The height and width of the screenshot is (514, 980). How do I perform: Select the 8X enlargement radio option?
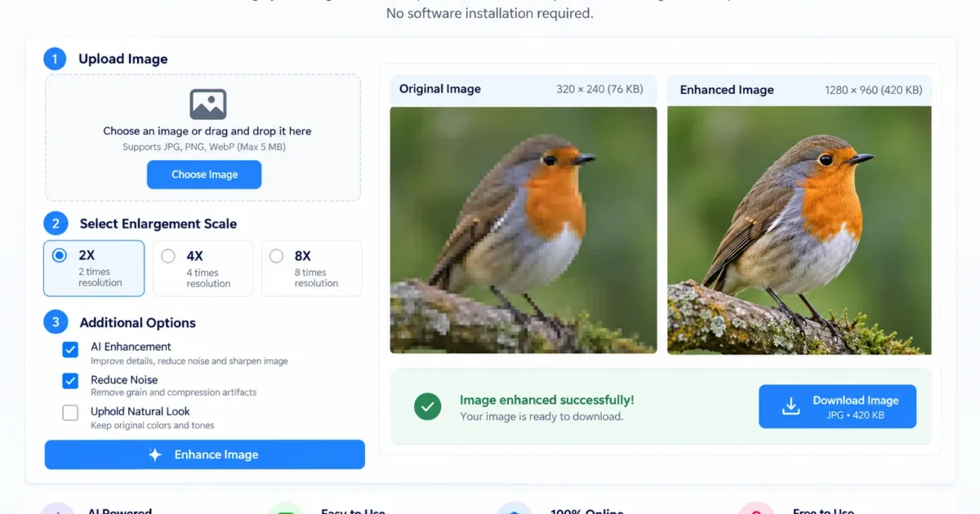[x=277, y=256]
